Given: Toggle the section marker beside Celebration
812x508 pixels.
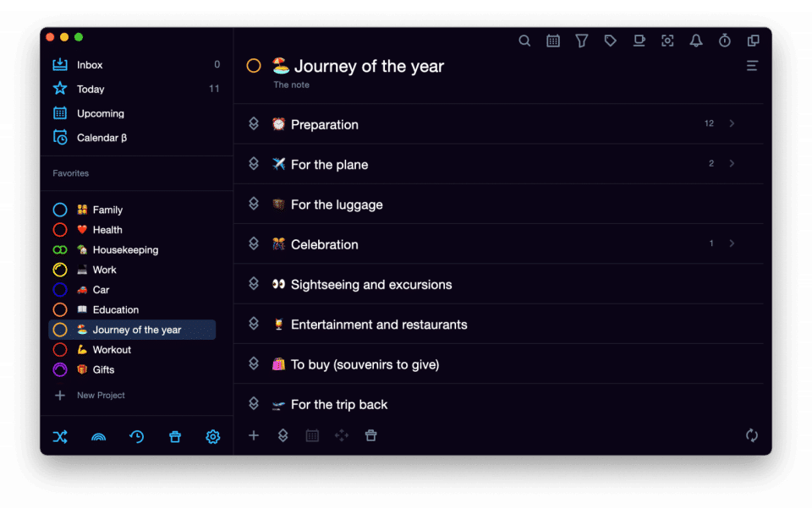Looking at the screenshot, I should point(253,243).
